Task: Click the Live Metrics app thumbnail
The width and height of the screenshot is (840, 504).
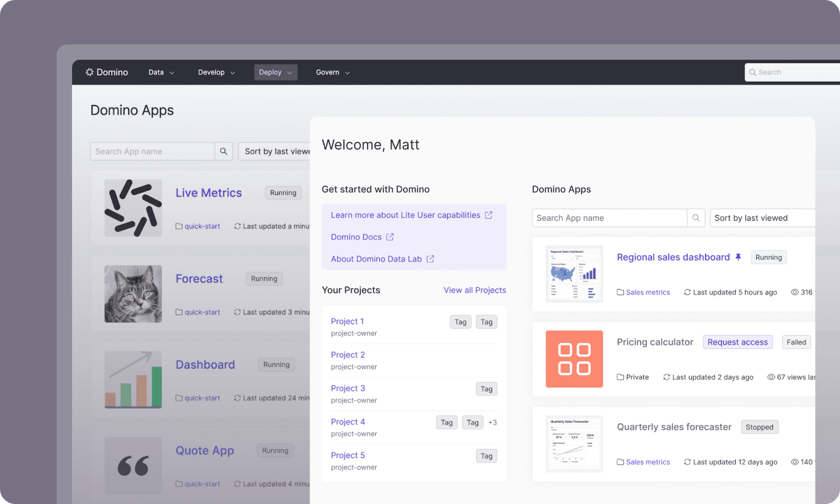Action: 133,208
